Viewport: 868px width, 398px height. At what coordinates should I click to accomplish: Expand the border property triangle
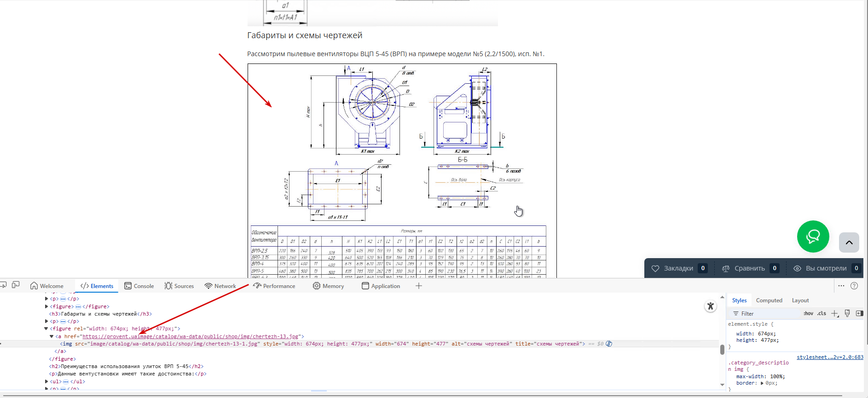[x=762, y=383]
